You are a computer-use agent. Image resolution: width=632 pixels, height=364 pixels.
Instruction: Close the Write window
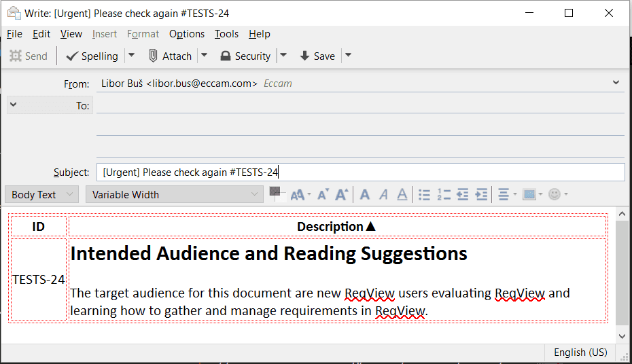pyautogui.click(x=609, y=14)
